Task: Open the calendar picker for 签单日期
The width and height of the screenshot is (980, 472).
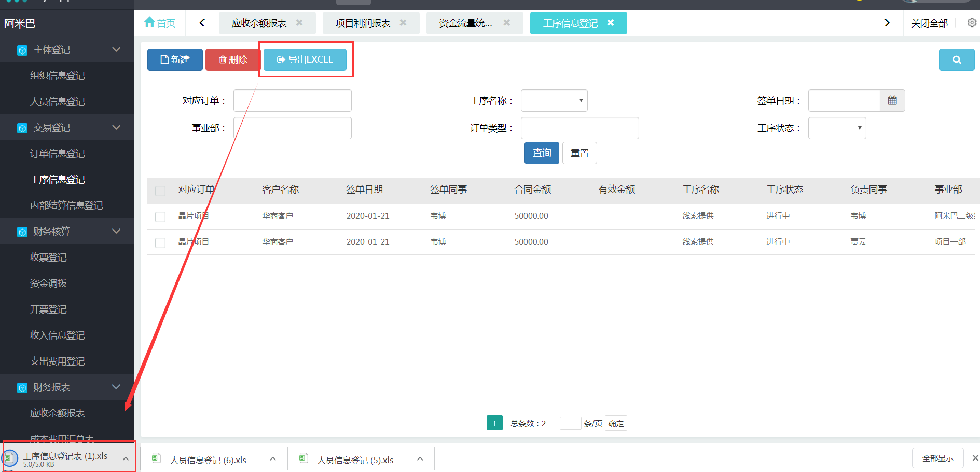Action: 892,100
